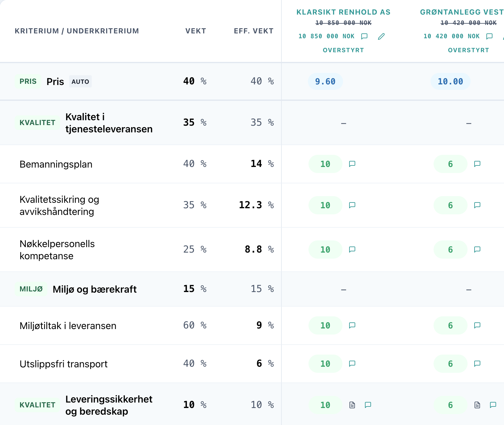Click effective weight 8.8 % value
Image resolution: width=504 pixels, height=425 pixels.
pos(260,250)
